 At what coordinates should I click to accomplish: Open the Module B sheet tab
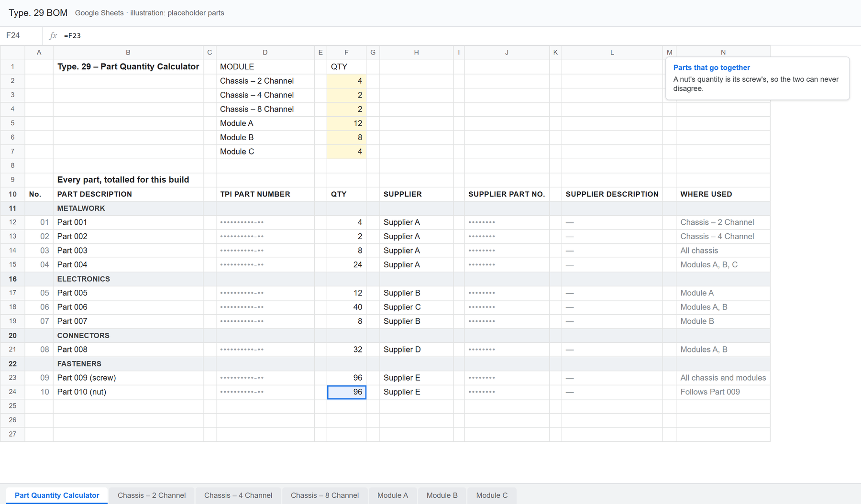[x=442, y=495]
